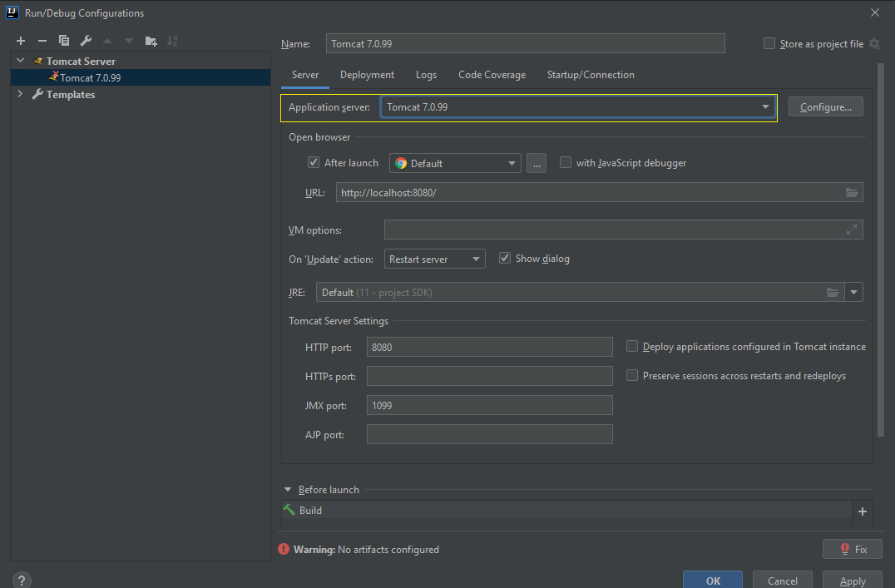Toggle the Show dialog checkbox

coord(504,259)
